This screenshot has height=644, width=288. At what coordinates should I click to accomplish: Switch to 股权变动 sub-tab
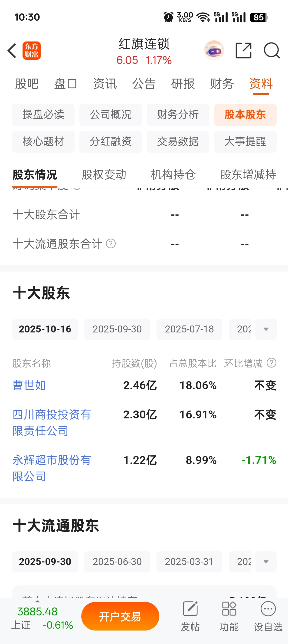(x=104, y=174)
